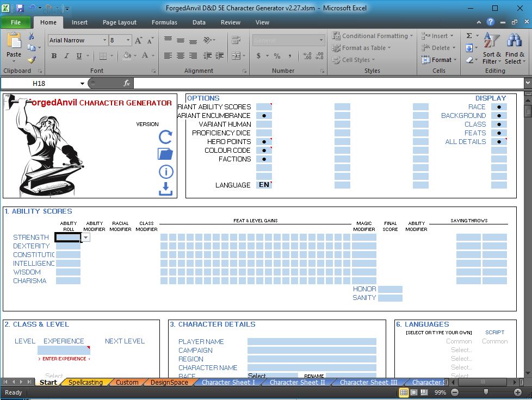The image size is (532, 400).
Task: Click the refresh arrow icon under VERSION
Action: tap(165, 137)
